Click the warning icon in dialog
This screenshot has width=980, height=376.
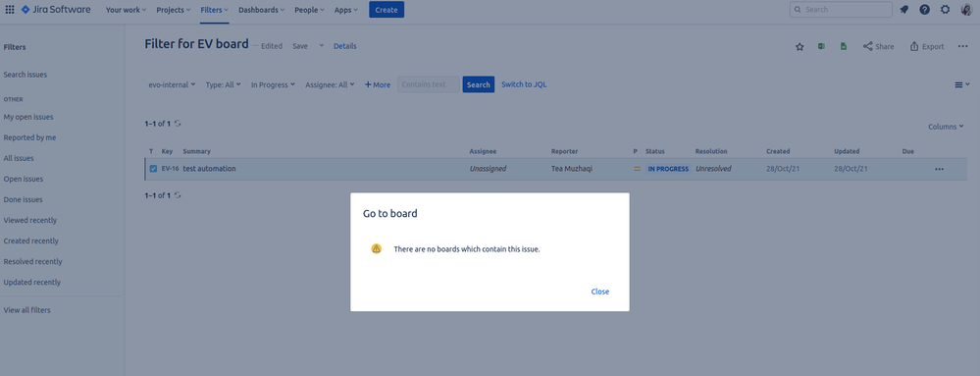coord(376,248)
